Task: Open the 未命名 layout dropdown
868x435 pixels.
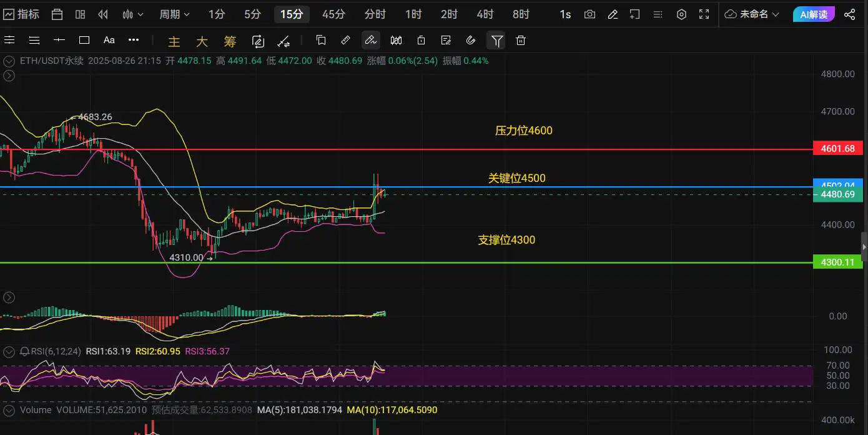Action: click(753, 14)
